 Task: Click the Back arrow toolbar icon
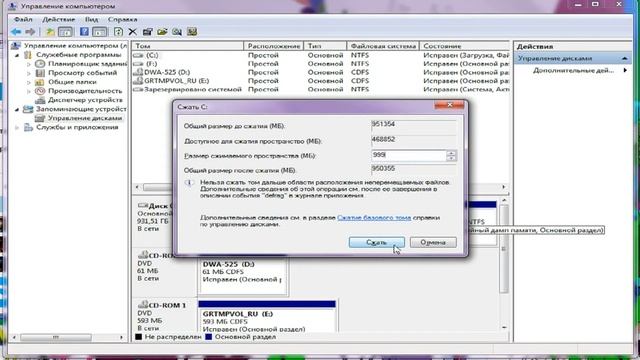click(16, 31)
